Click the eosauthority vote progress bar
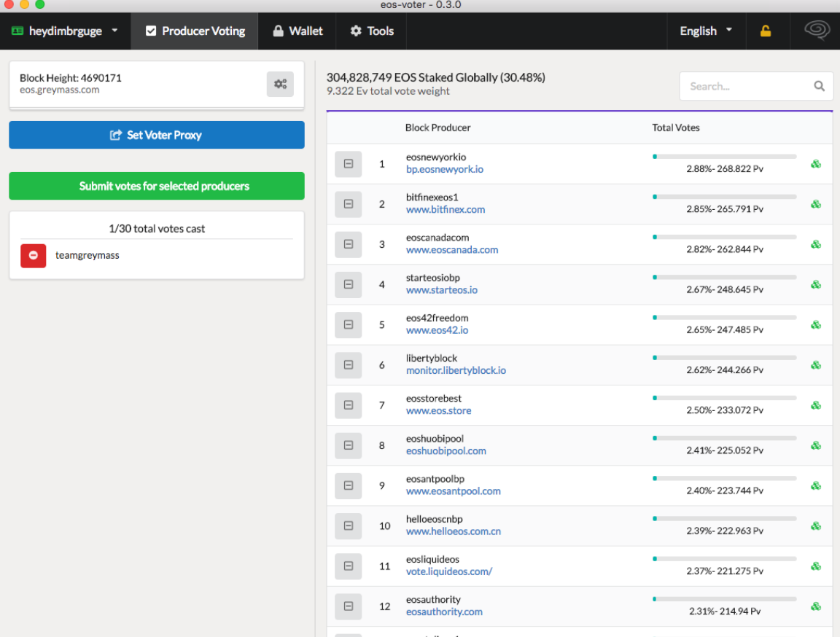840x637 pixels. tap(724, 600)
